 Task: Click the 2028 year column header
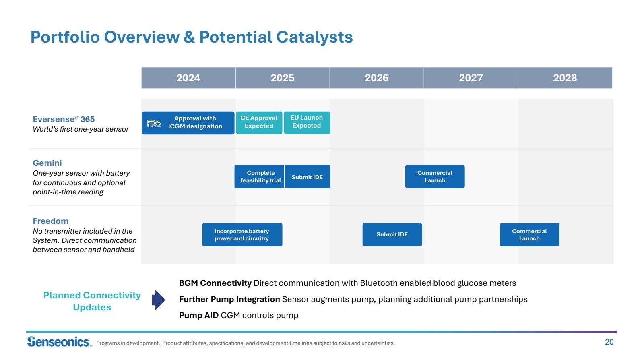tap(565, 78)
